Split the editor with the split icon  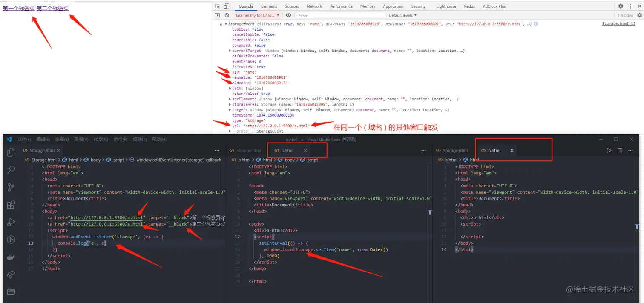pos(620,150)
